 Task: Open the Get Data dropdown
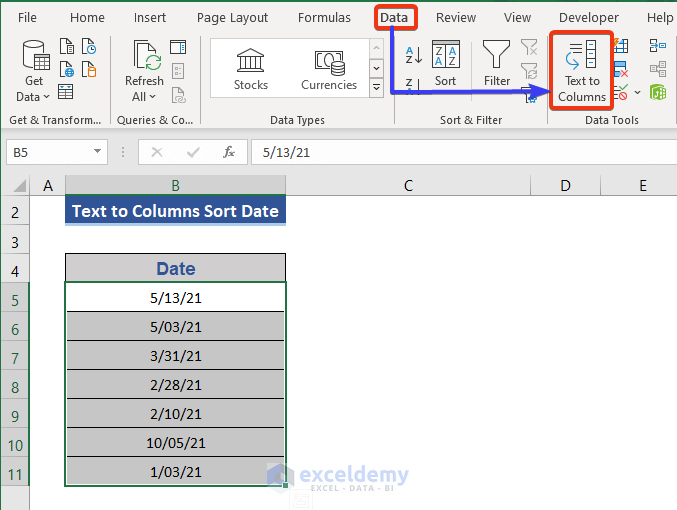click(x=33, y=71)
